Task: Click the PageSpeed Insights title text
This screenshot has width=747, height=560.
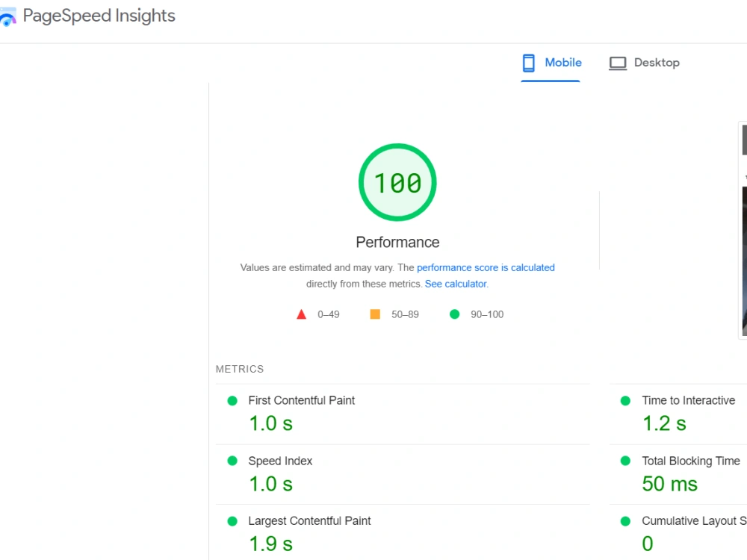Action: point(99,16)
